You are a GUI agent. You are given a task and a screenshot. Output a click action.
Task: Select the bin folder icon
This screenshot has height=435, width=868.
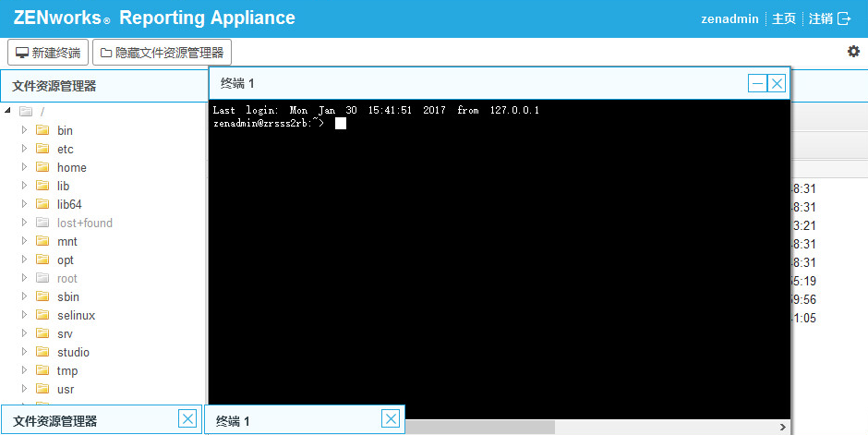(42, 130)
